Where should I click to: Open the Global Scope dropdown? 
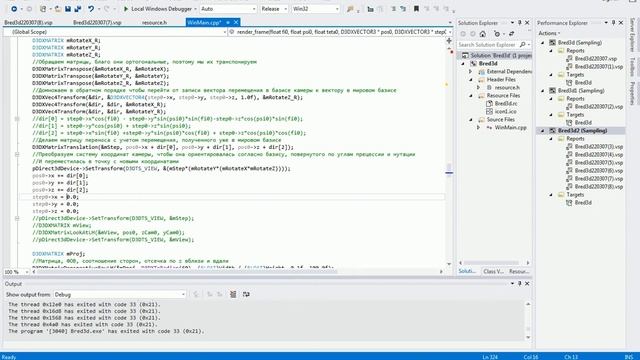(x=115, y=32)
